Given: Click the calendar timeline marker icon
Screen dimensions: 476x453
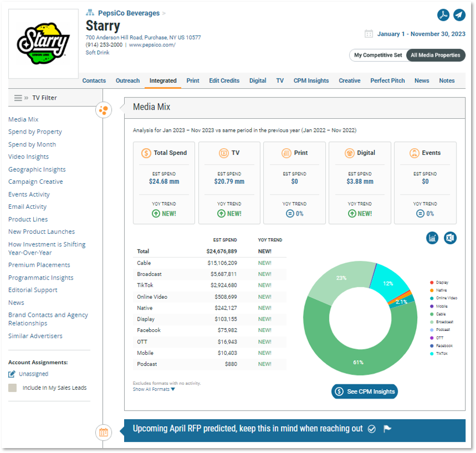Looking at the screenshot, I should pos(103,432).
